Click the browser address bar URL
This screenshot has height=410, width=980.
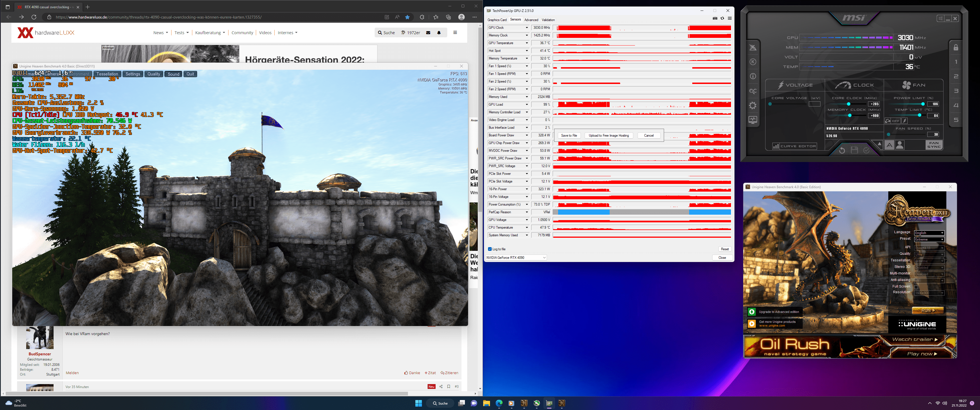click(x=158, y=17)
